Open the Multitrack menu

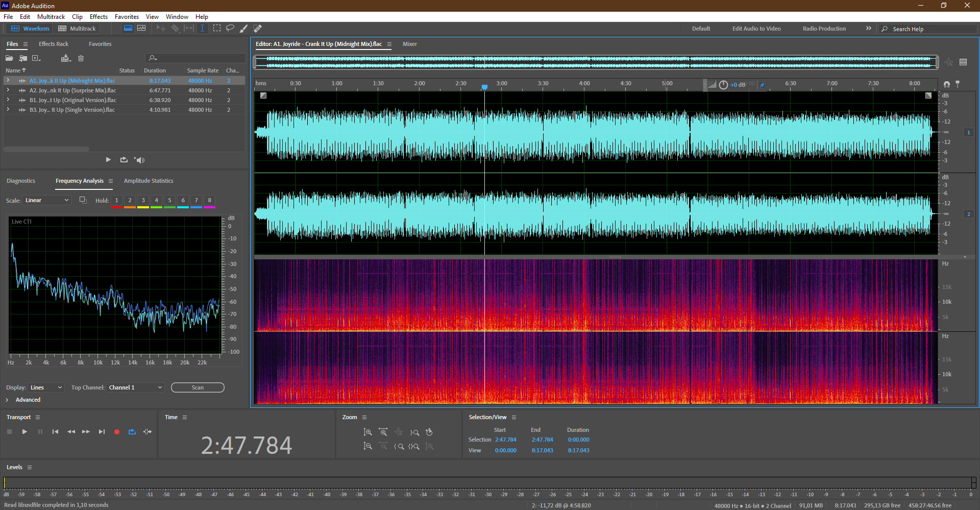pyautogui.click(x=51, y=17)
